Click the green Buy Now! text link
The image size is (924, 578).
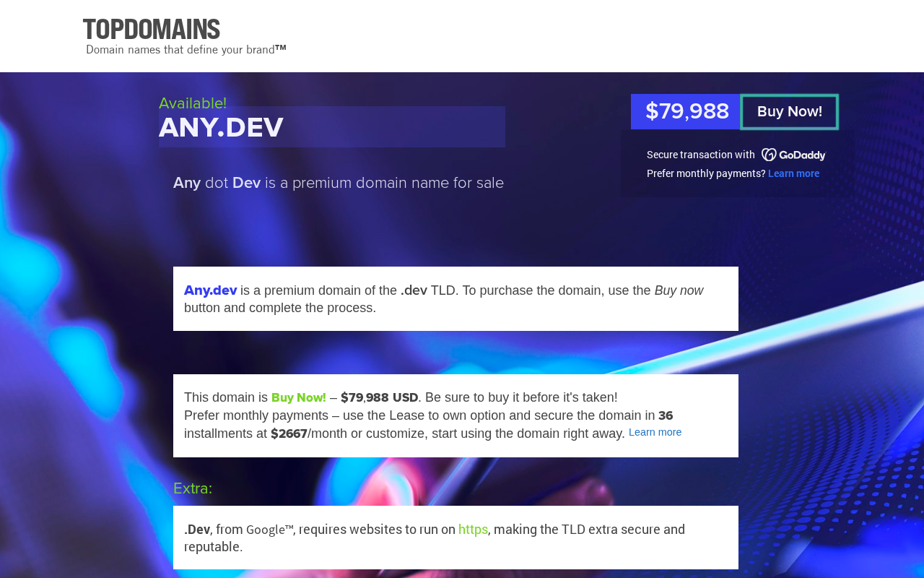tap(299, 397)
